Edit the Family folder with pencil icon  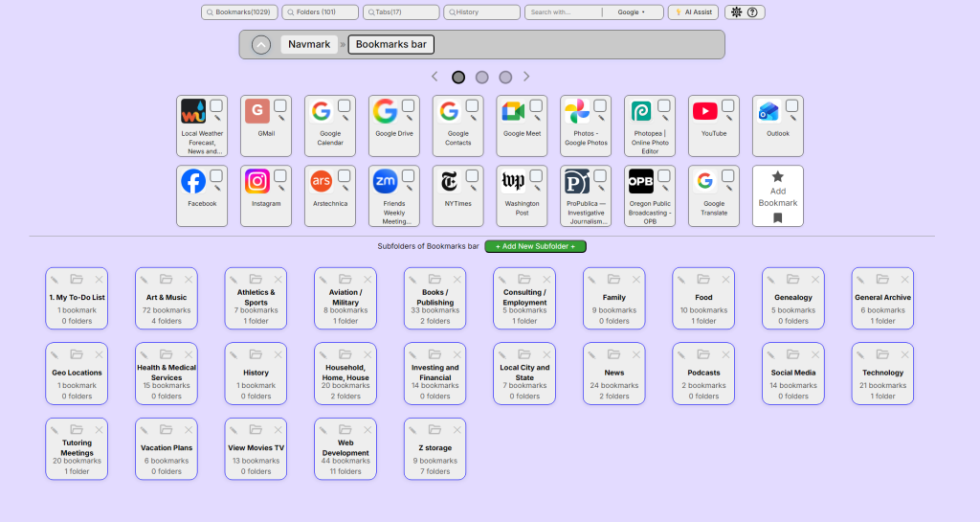(x=592, y=280)
